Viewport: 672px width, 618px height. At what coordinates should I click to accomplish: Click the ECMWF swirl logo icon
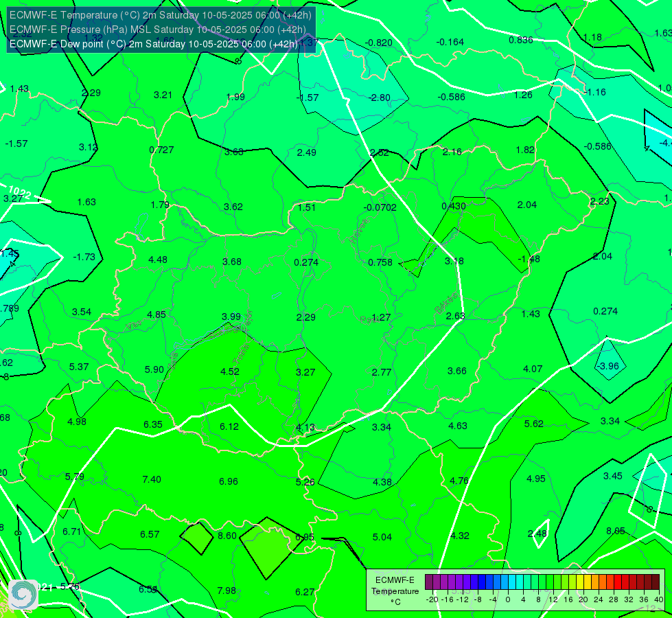click(x=23, y=595)
